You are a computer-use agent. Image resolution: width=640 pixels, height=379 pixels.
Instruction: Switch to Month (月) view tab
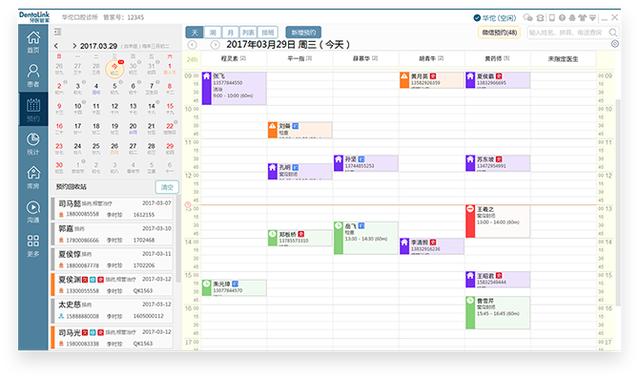(230, 32)
